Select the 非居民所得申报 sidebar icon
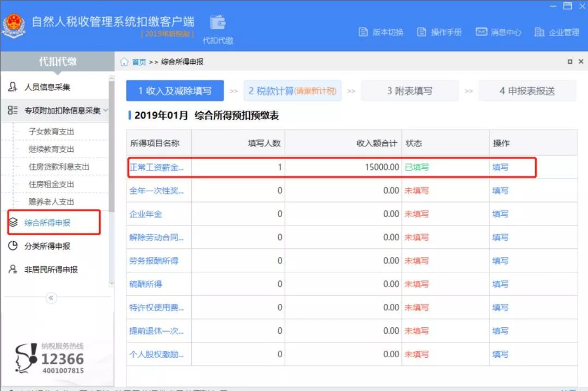This screenshot has height=391, width=588. (14, 268)
